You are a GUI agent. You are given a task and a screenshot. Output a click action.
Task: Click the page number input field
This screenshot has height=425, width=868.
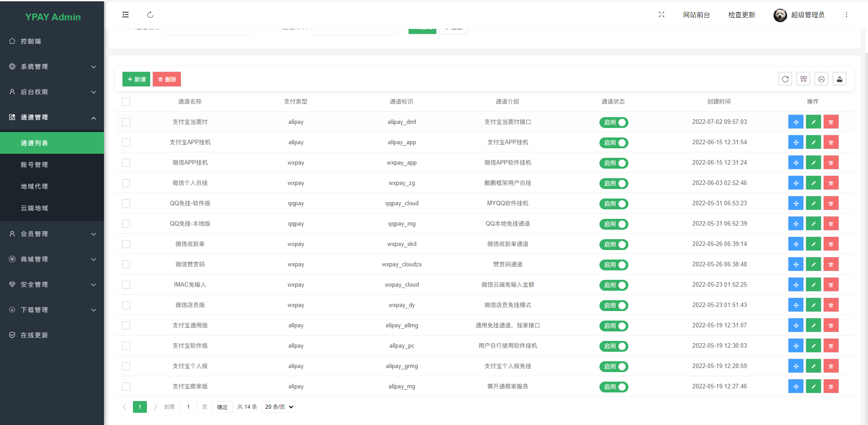(189, 407)
